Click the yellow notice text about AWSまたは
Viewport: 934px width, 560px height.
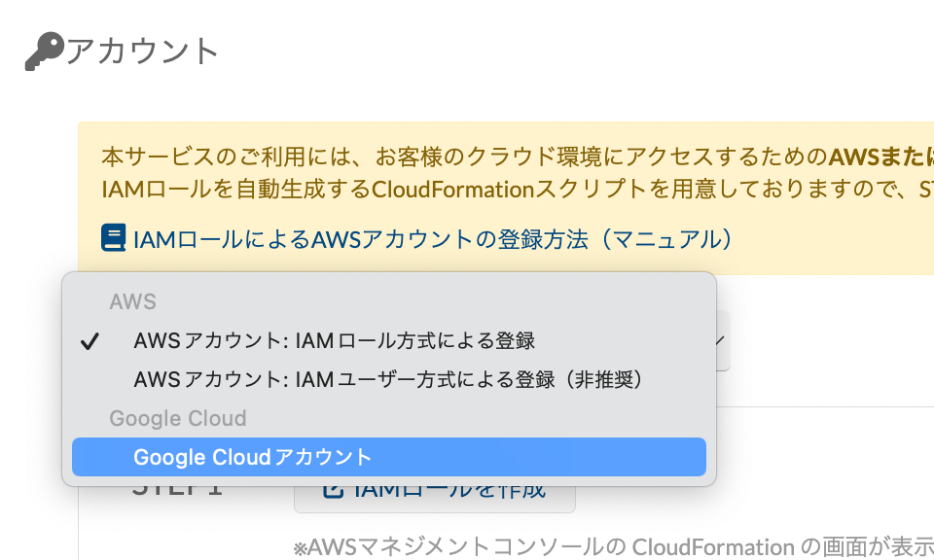tap(517, 157)
